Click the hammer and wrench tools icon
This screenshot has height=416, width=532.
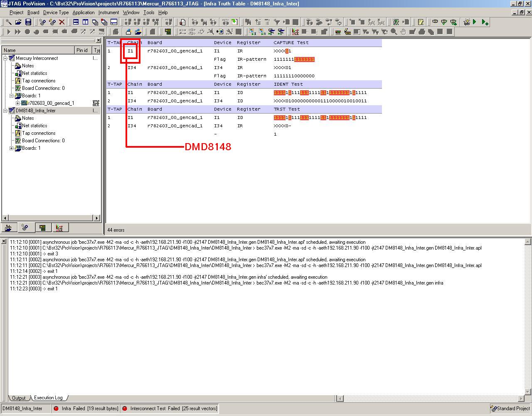(229, 32)
